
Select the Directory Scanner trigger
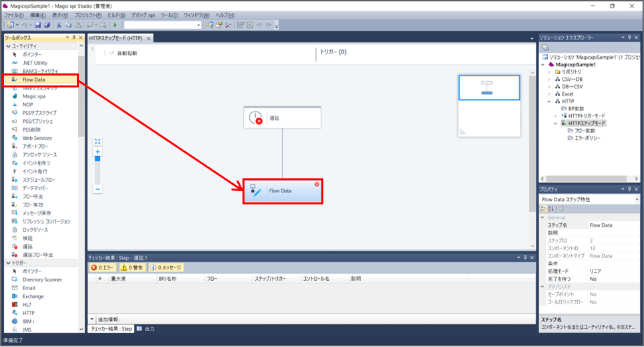point(42,279)
